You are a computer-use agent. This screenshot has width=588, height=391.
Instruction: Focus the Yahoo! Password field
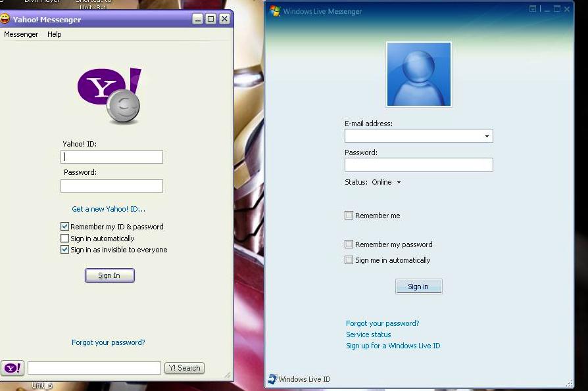[112, 186]
